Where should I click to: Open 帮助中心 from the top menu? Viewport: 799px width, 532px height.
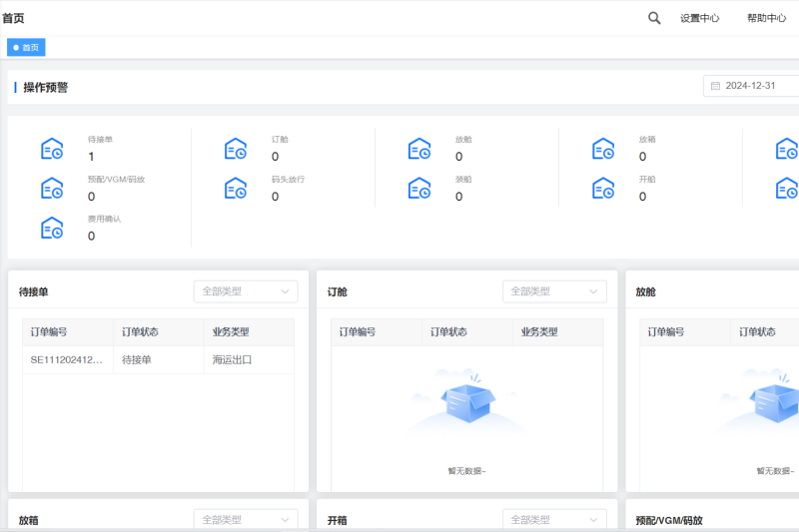766,18
